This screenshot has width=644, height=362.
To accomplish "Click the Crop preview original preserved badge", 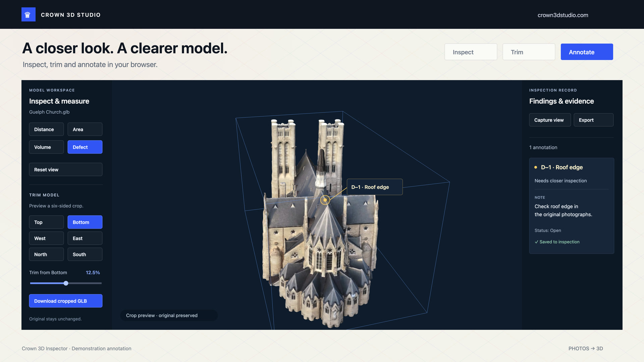I will 169,315.
